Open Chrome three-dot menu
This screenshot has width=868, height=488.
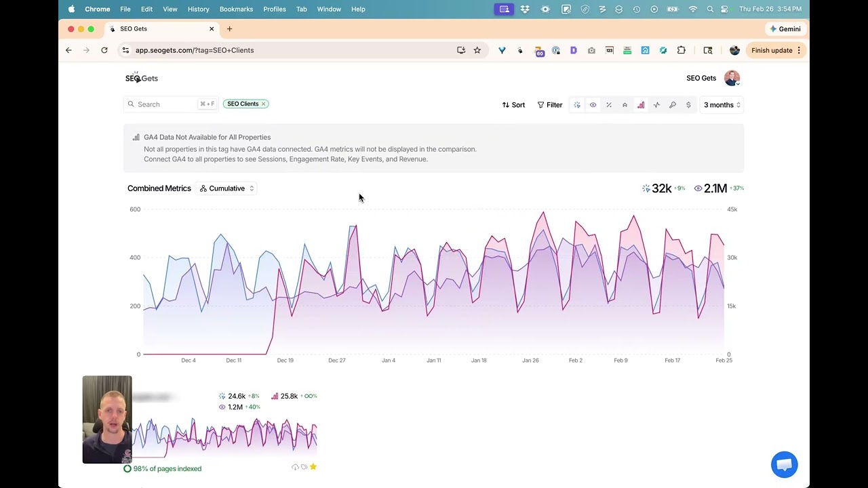click(799, 50)
